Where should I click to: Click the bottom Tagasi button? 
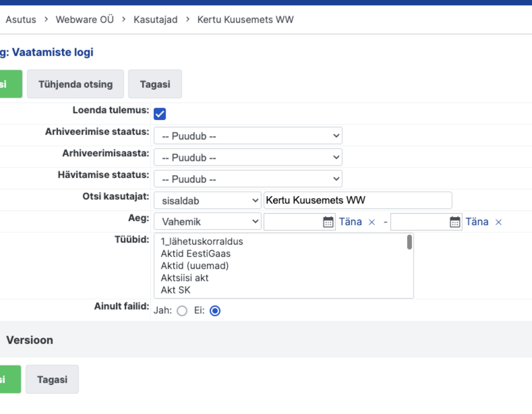pyautogui.click(x=52, y=379)
